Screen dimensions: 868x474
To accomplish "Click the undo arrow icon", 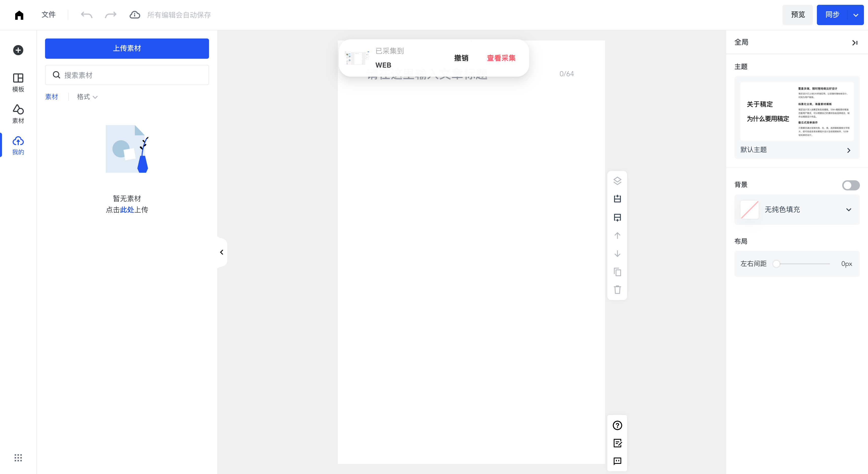I will pos(87,15).
